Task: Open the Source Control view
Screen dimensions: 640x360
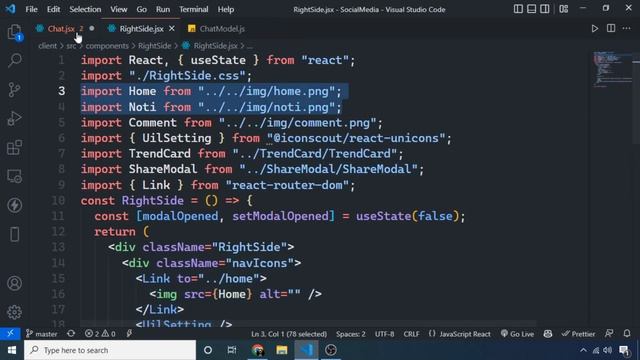Action: [x=14, y=89]
